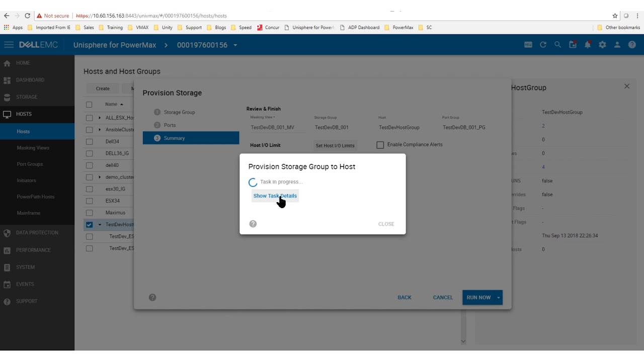Expand the ALL_ESX_Hosts group row

(x=100, y=118)
